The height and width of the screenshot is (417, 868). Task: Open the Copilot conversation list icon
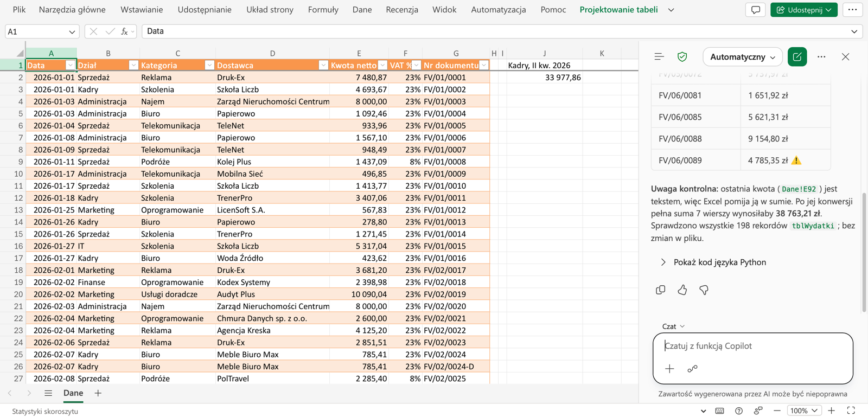tap(659, 56)
